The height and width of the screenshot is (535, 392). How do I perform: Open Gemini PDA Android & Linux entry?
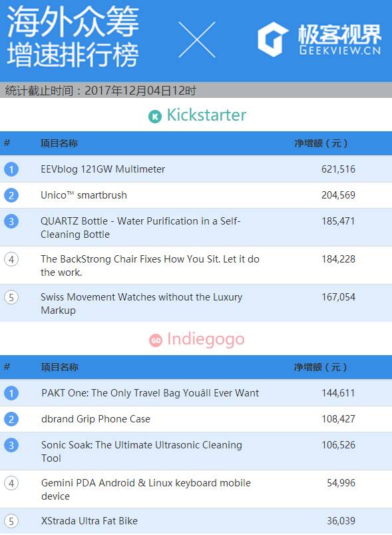[146, 489]
